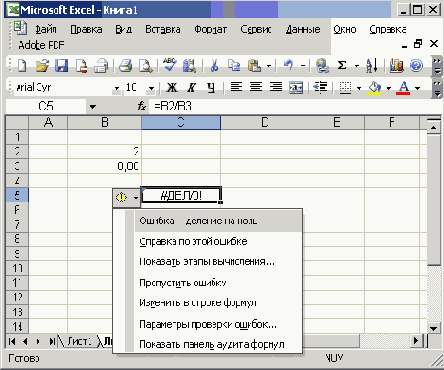Select row 1 header

coord(17,137)
